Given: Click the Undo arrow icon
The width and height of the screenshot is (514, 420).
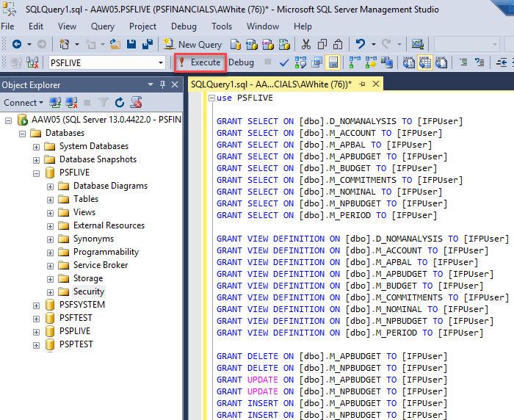Looking at the screenshot, I should click(x=361, y=44).
